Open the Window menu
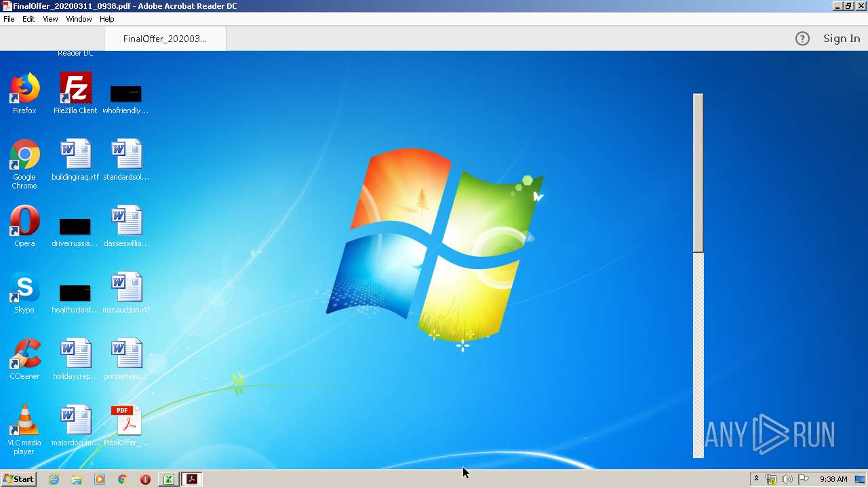868x488 pixels. coord(79,19)
